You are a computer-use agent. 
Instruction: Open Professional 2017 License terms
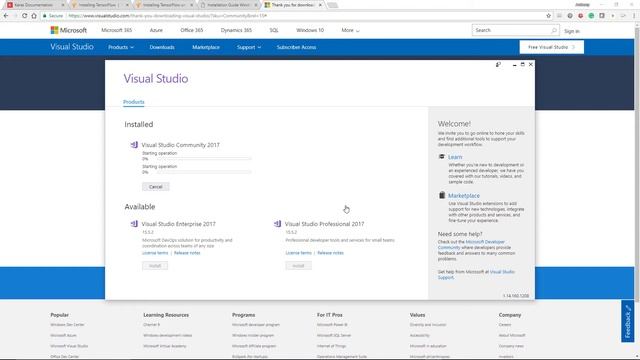pos(298,253)
